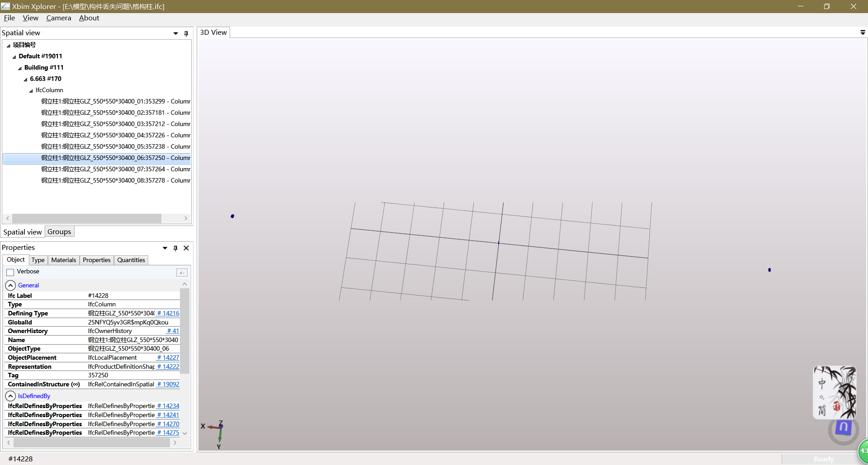This screenshot has width=868, height=465.
Task: Click the back navigation arrow in Properties panel
Action: tap(182, 272)
